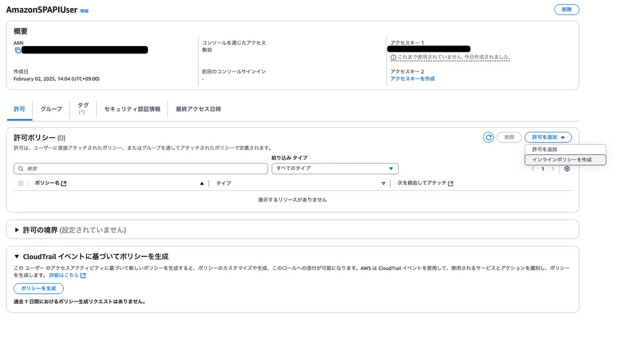The image size is (644, 342).
Task: Click the info icon beside access key status
Action: 393,57
